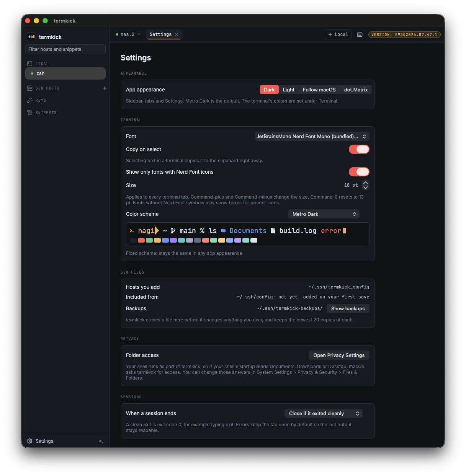
Task: Click the orange error text in preview
Action: tap(331, 231)
